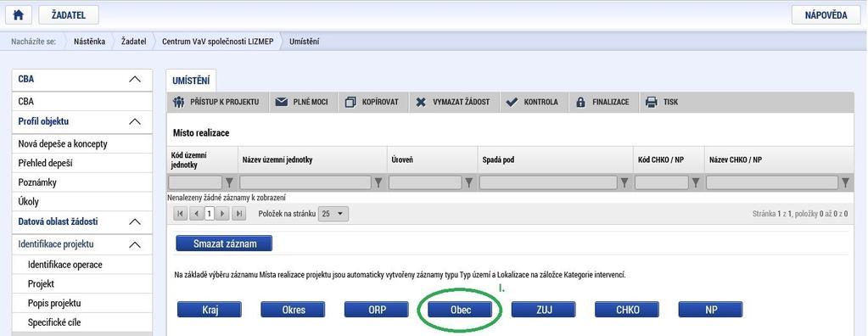The image size is (868, 336).
Task: Open Poznámky in sidebar
Action: 81,182
